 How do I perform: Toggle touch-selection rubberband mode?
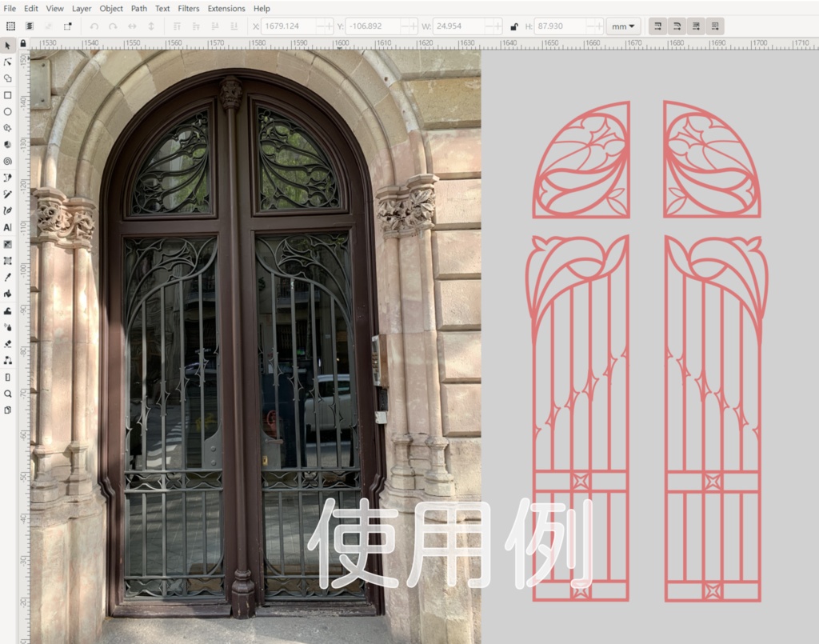click(x=68, y=26)
